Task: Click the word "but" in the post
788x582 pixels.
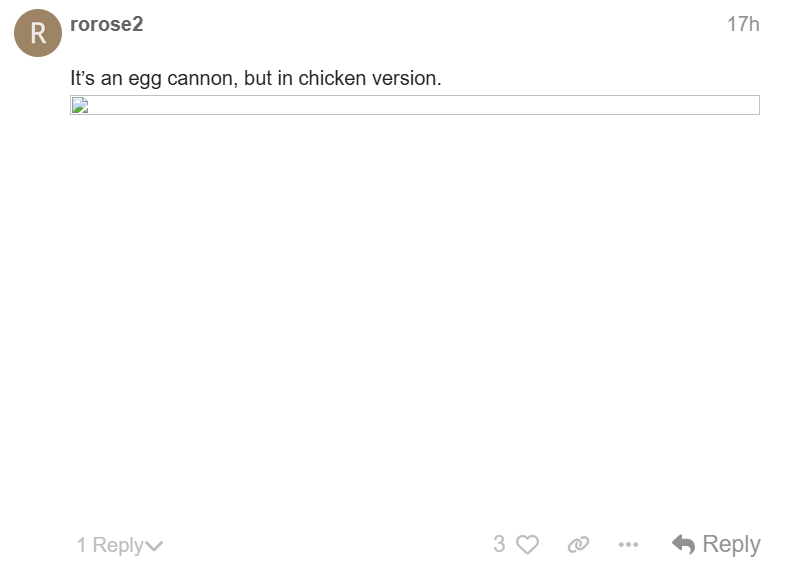Action: point(258,78)
